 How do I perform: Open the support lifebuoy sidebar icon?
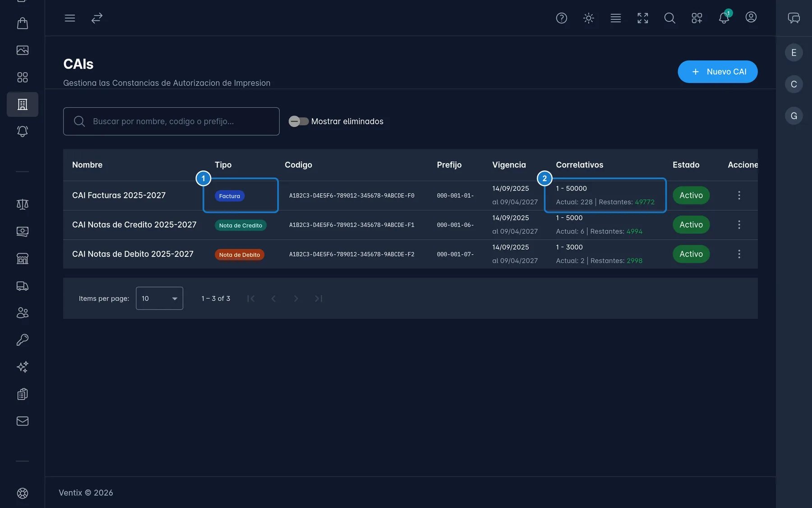pos(23,493)
